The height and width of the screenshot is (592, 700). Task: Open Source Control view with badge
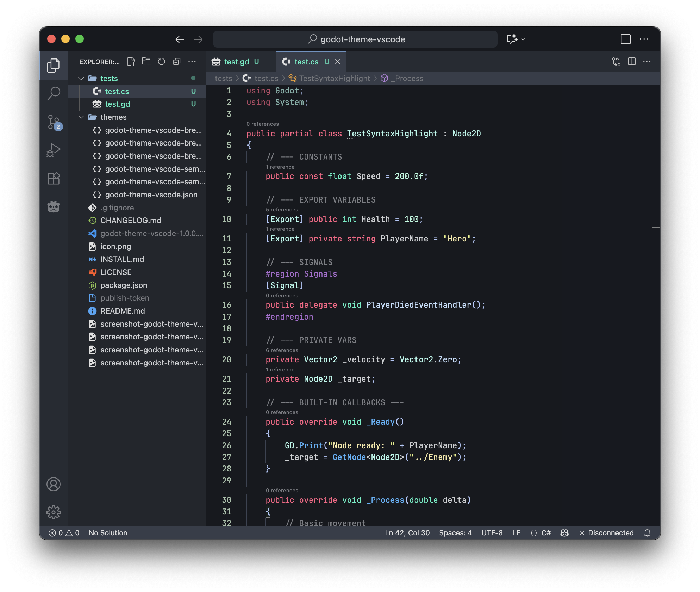[x=54, y=122]
